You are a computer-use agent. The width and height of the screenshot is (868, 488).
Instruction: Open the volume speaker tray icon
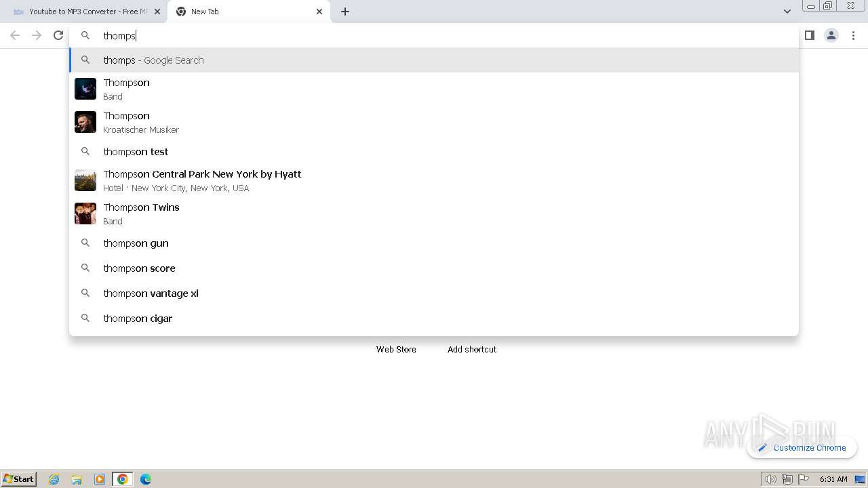(770, 479)
